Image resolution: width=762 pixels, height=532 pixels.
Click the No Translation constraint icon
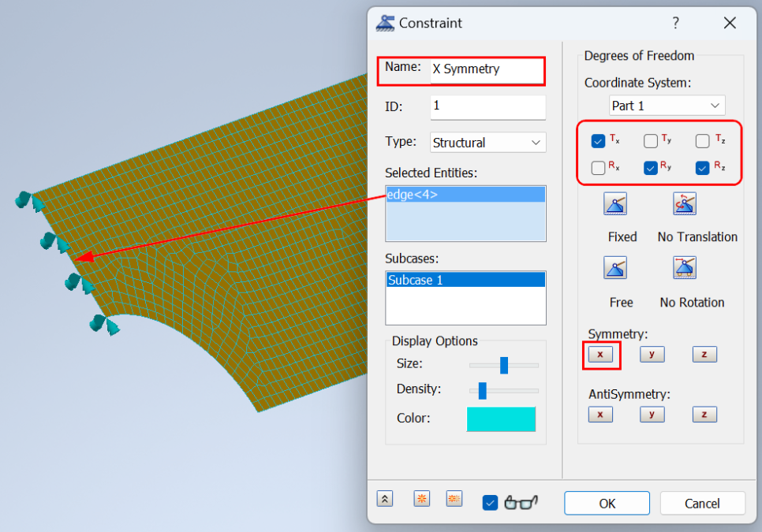[x=684, y=204]
